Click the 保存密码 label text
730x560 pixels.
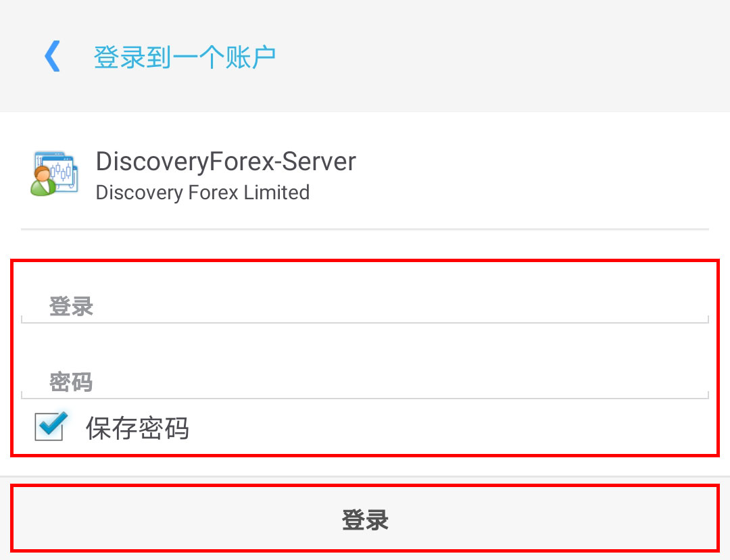click(x=137, y=429)
